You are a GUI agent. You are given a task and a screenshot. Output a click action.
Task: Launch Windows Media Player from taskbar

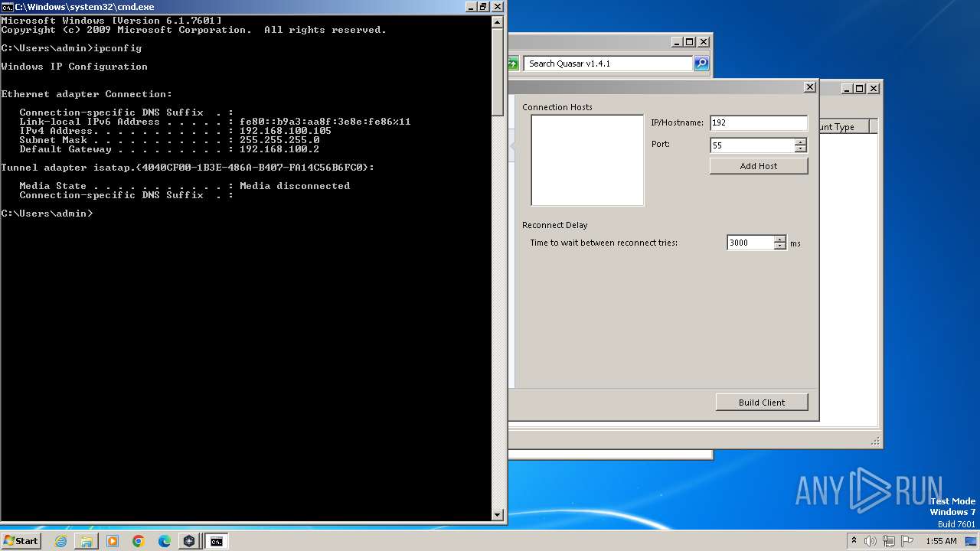point(113,541)
